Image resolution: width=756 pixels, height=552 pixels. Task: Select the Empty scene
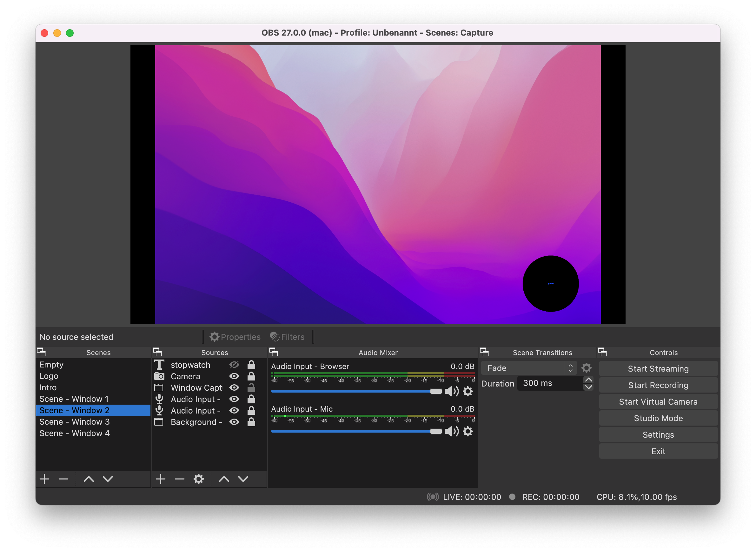(x=93, y=365)
